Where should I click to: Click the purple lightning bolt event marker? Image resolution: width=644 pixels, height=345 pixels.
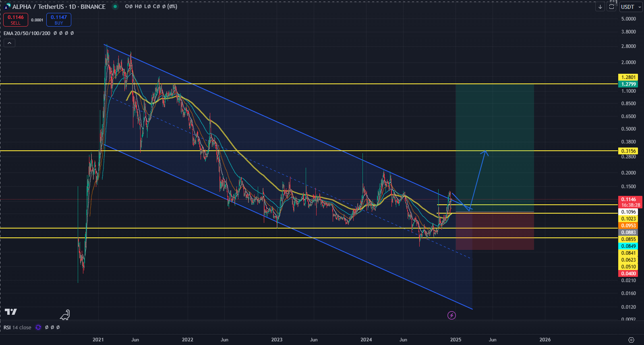[451, 315]
